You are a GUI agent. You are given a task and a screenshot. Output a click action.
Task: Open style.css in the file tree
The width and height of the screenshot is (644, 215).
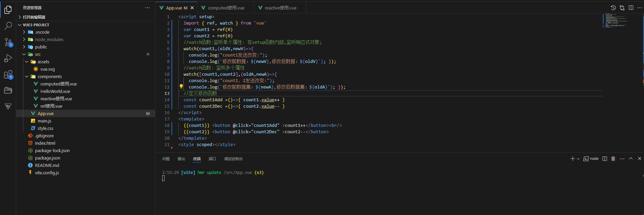(x=86, y=128)
